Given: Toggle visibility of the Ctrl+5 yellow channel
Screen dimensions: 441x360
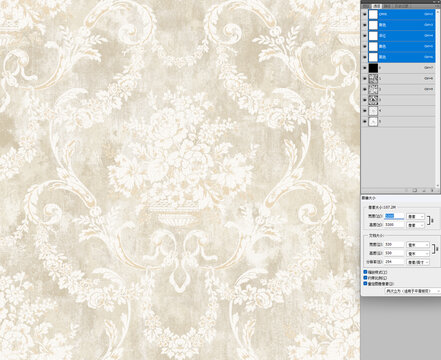Looking at the screenshot, I should 364,46.
